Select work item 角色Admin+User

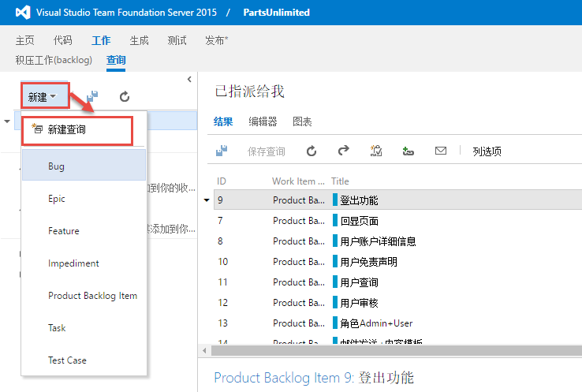(376, 323)
